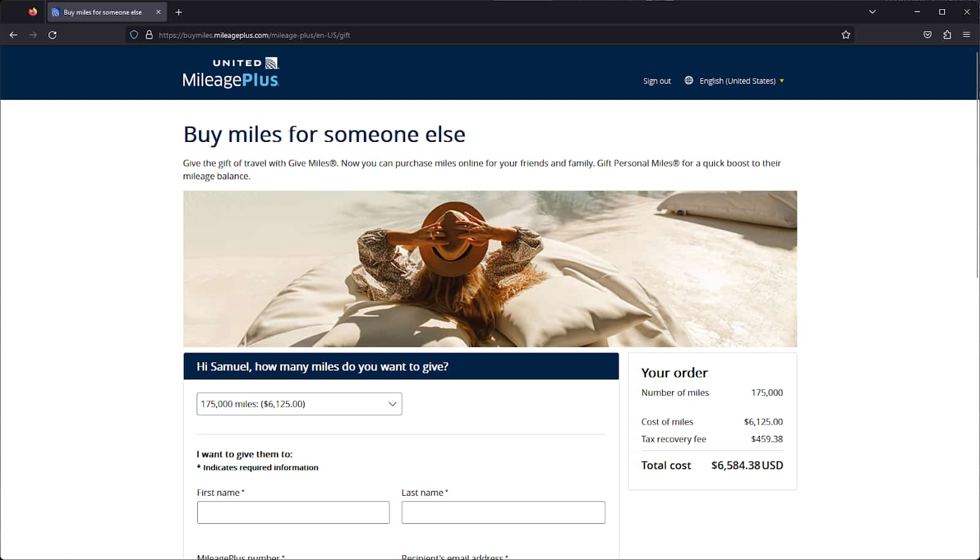Bookmark this page with star icon
This screenshot has height=560, width=980.
[x=846, y=35]
